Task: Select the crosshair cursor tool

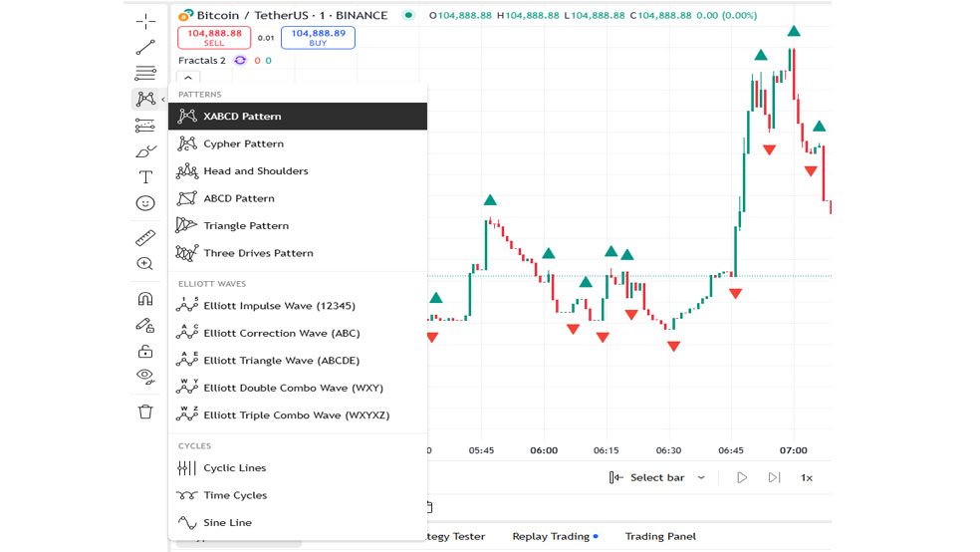Action: click(145, 22)
